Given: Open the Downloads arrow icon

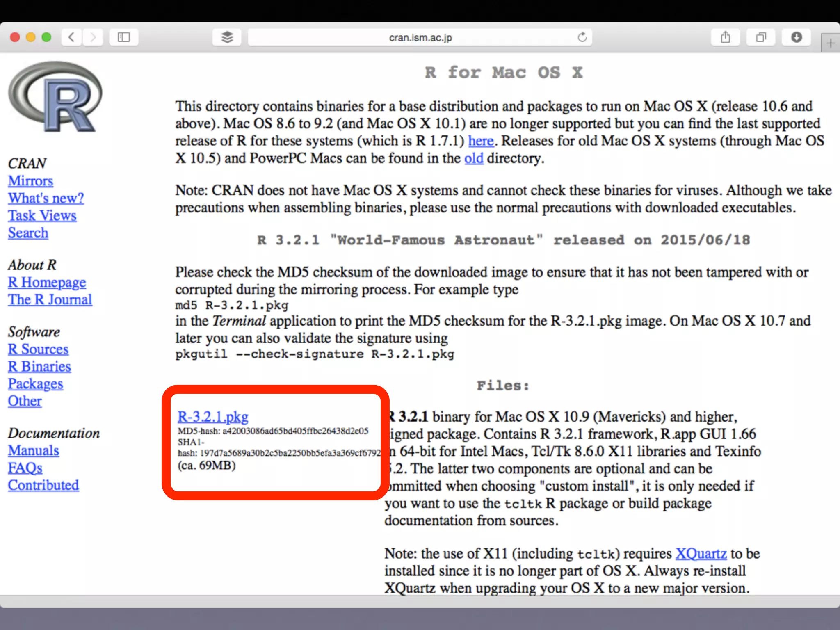Looking at the screenshot, I should tap(796, 37).
